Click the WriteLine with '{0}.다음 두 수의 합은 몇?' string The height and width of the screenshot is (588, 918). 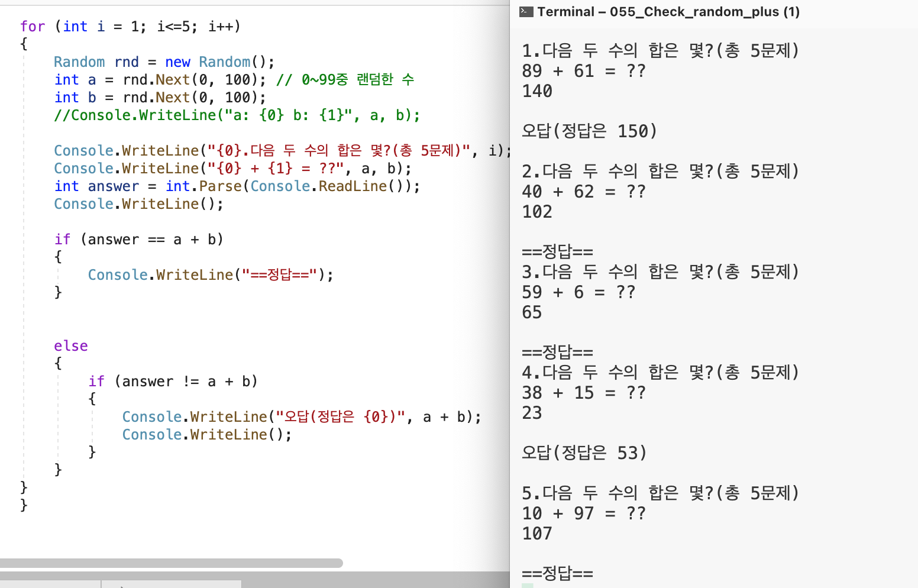pyautogui.click(x=283, y=151)
